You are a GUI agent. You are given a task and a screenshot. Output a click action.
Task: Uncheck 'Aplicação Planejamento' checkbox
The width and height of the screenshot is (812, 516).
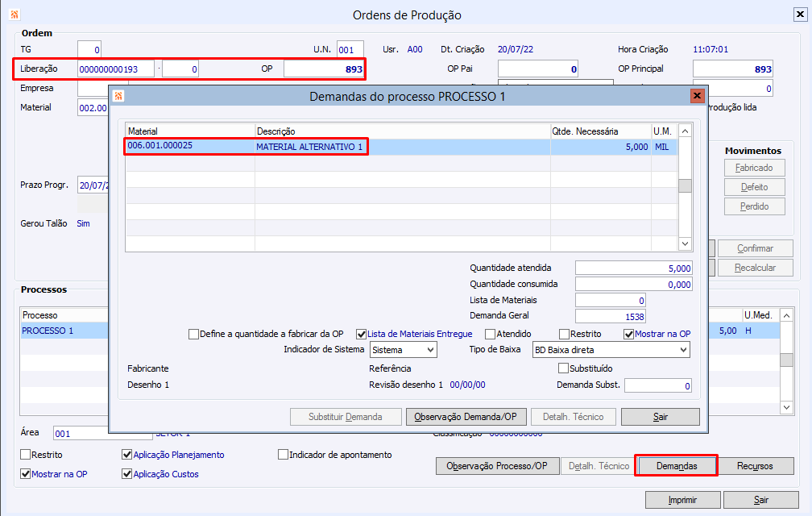point(127,455)
